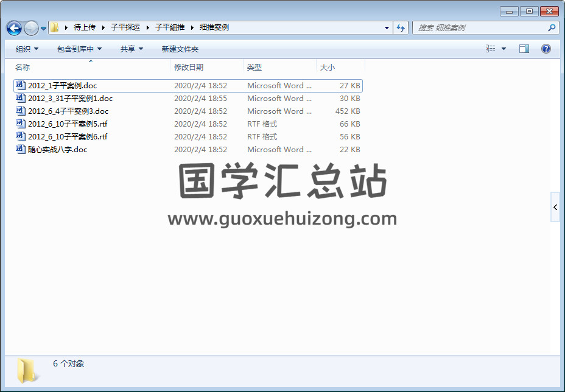Select the file icon of 随心实战八字.doc
The image size is (565, 392).
21,150
